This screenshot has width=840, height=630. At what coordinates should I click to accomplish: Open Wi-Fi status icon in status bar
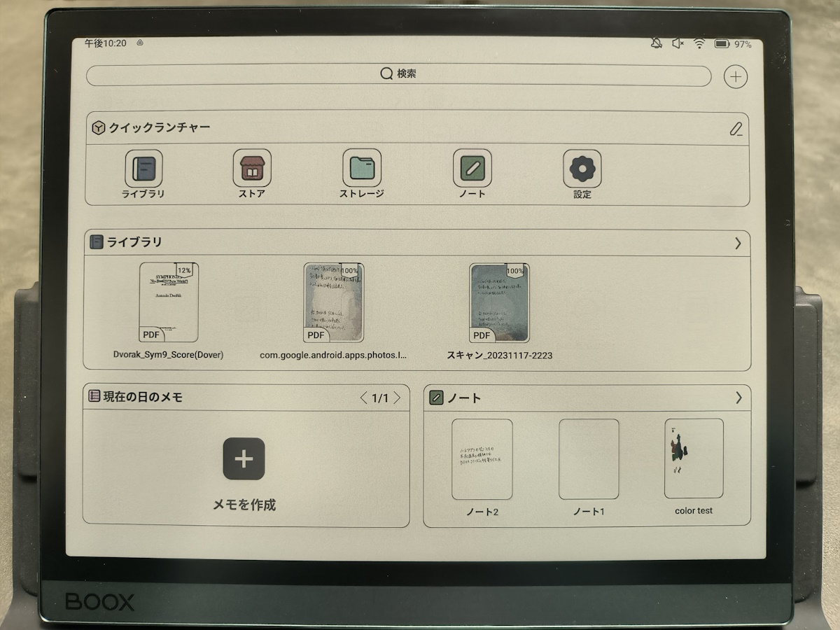pos(699,43)
